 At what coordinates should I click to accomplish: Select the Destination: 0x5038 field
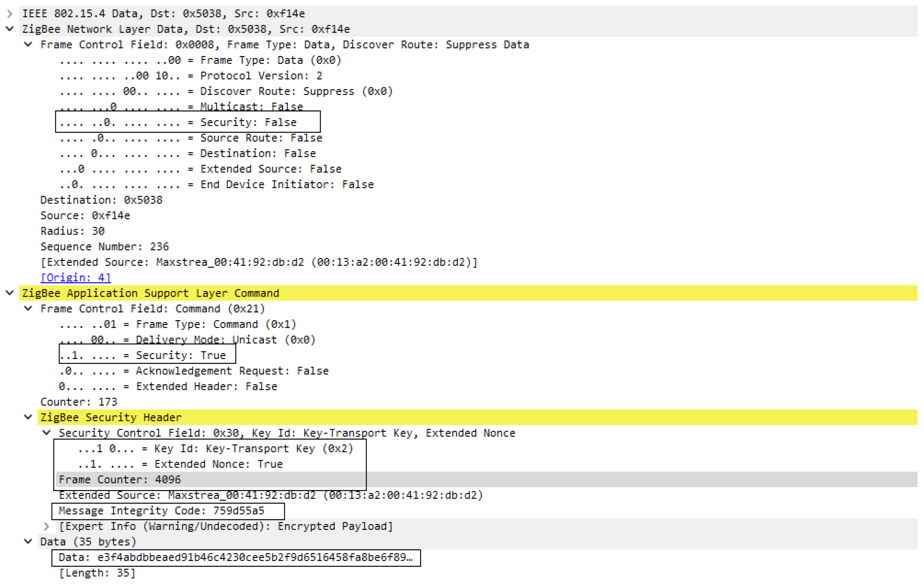click(x=101, y=200)
